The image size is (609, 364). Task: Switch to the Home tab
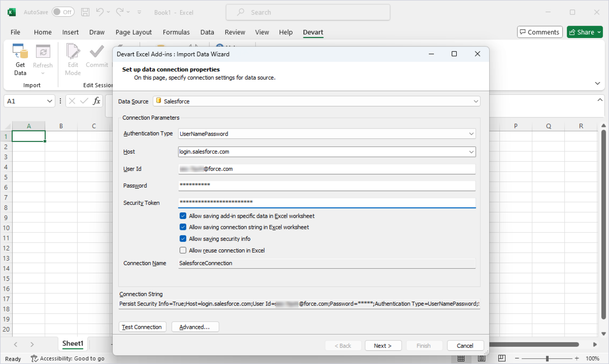tap(43, 32)
